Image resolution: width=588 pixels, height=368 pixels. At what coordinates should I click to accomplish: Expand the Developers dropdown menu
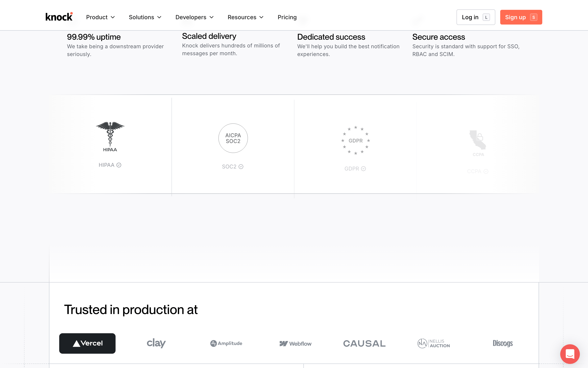tap(194, 17)
